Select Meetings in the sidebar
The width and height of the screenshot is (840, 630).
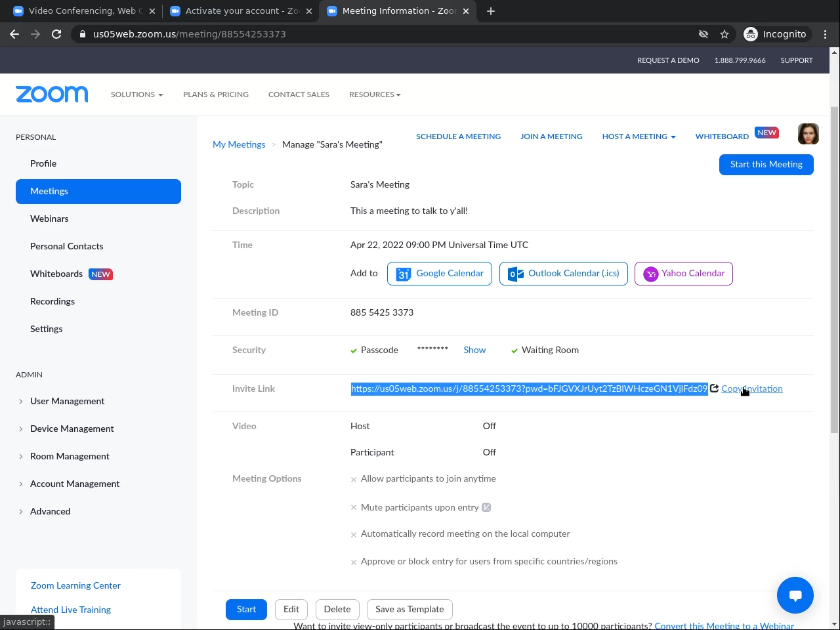(98, 191)
